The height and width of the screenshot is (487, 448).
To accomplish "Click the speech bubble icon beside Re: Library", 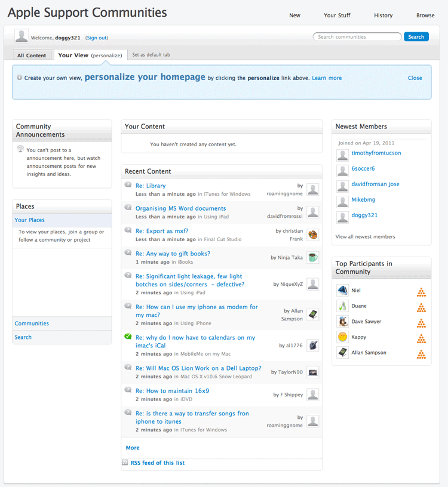I will [128, 185].
